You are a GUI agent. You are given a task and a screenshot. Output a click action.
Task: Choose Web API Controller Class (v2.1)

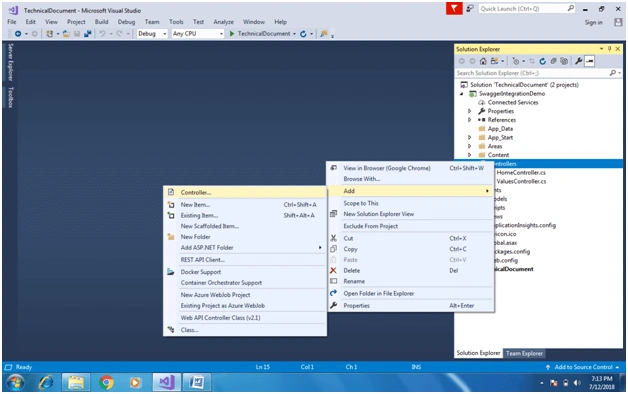click(245, 318)
